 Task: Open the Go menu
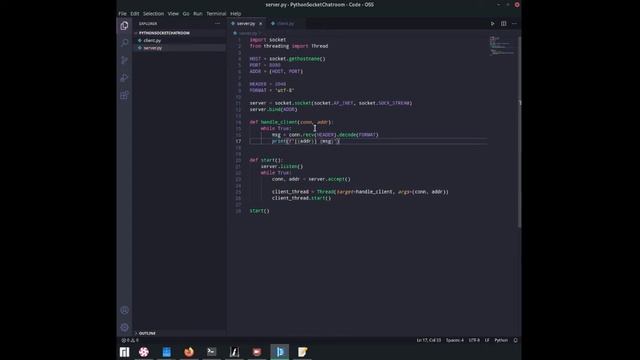coord(186,13)
